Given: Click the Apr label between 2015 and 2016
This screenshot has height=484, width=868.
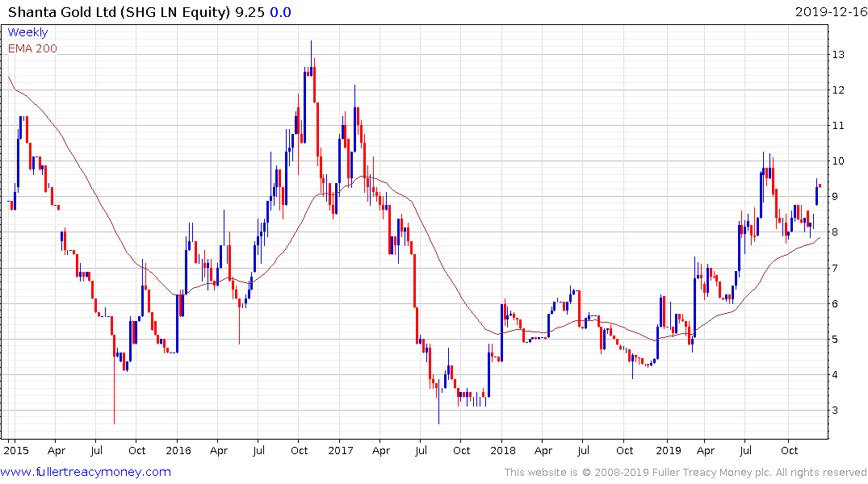Looking at the screenshot, I should click(57, 450).
